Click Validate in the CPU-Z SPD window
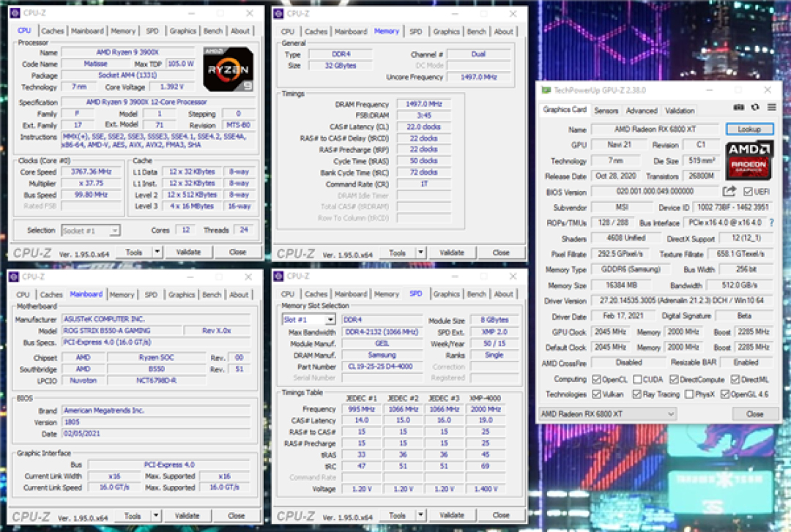The width and height of the screenshot is (791, 532). tap(451, 515)
